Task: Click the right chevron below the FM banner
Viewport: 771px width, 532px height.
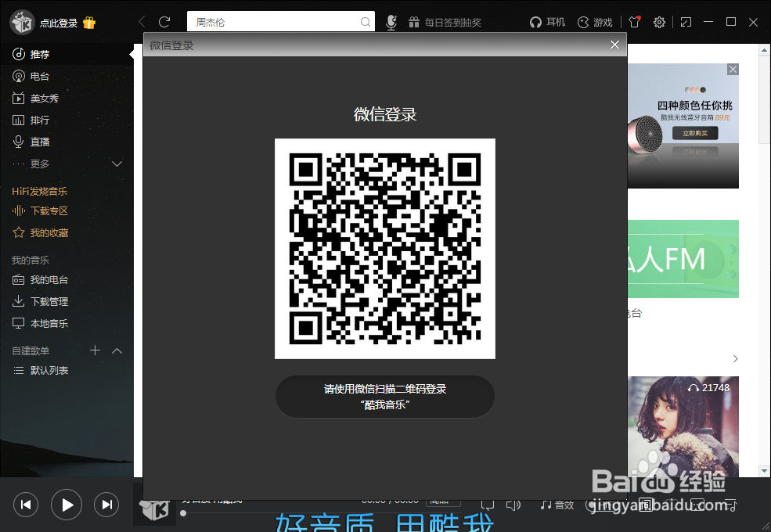Action: pos(736,358)
